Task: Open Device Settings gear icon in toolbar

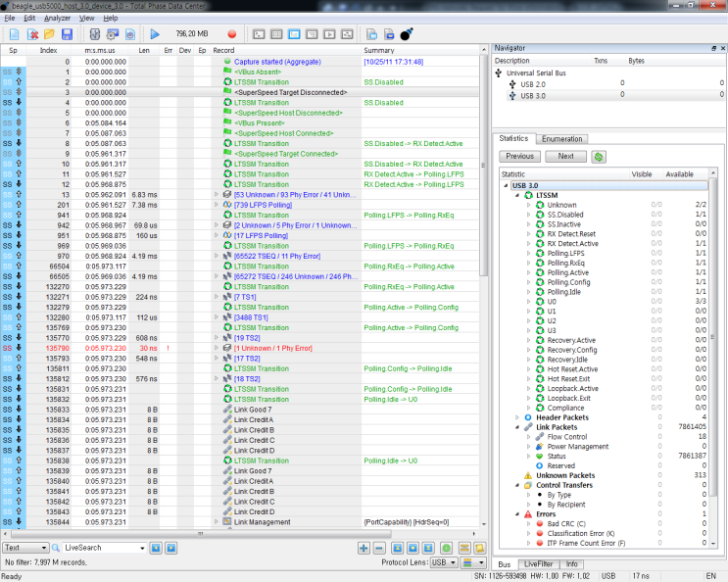Action: click(x=113, y=34)
